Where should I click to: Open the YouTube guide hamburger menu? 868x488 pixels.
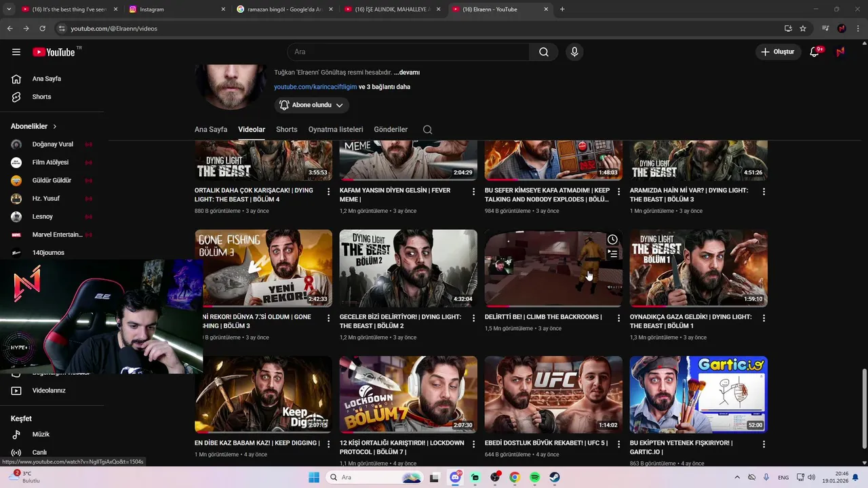(x=16, y=52)
